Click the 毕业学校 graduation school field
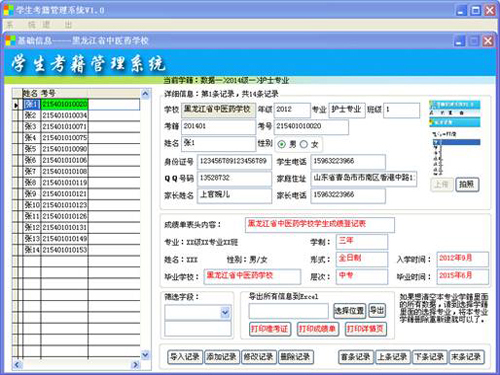The image size is (500, 375). click(x=252, y=276)
